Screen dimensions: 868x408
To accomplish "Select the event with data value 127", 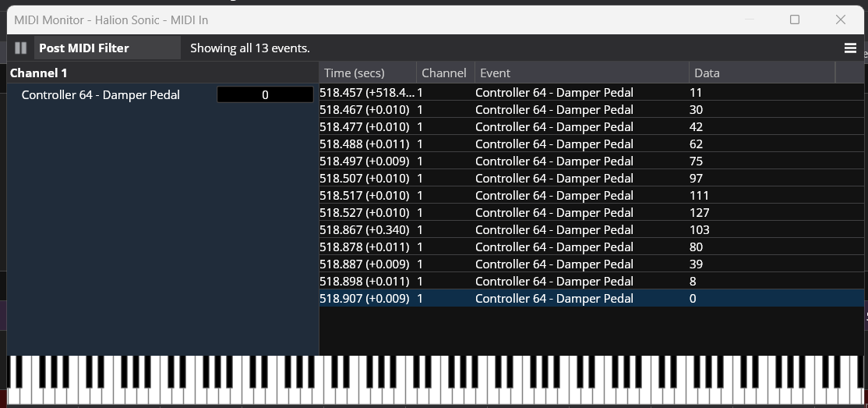I will [591, 213].
